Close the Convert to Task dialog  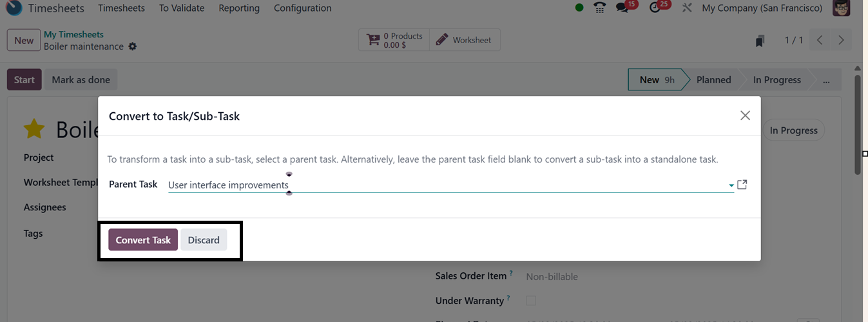[x=745, y=116]
